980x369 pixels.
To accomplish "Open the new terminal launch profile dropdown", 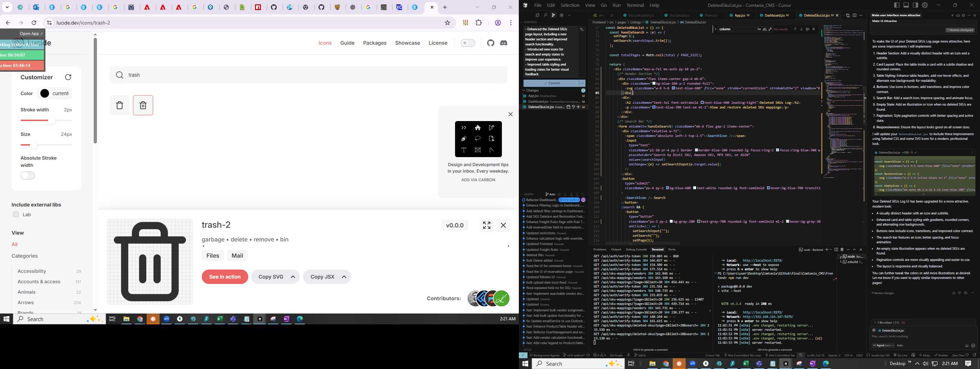I will pos(830,250).
